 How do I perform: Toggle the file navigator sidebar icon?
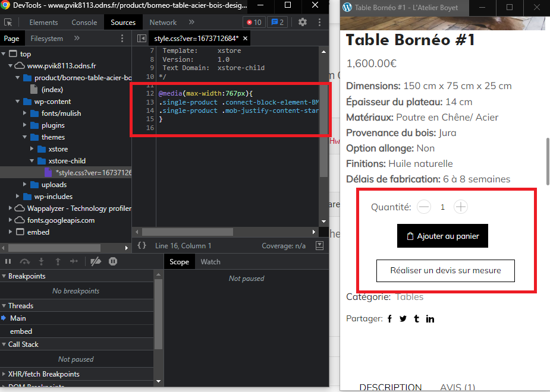[142, 38]
